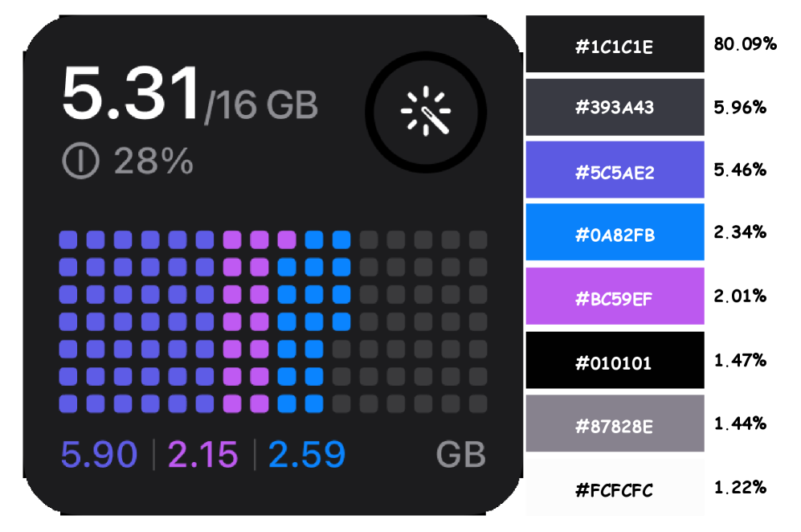The height and width of the screenshot is (532, 801).
Task: Click the purple 2.15 memory value
Action: tap(202, 455)
